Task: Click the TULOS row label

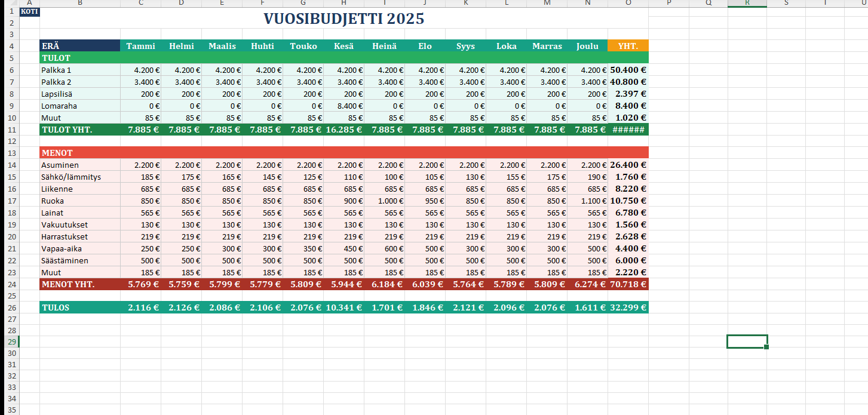Action: click(x=79, y=308)
